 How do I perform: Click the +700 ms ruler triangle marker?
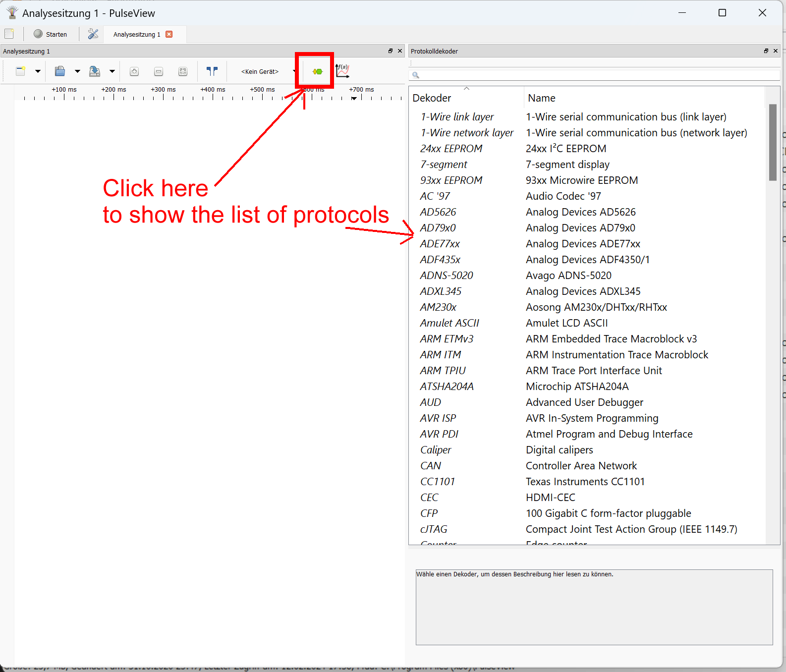(x=354, y=98)
